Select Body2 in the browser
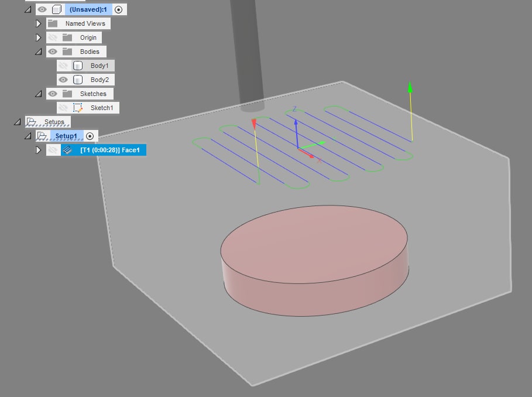 99,80
